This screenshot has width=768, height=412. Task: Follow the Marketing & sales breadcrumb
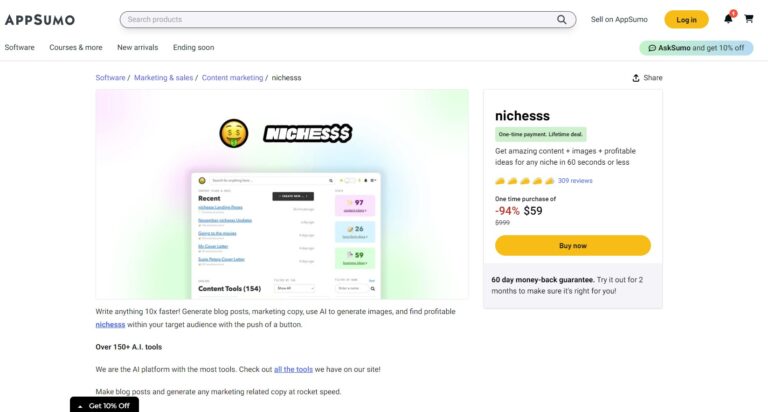coord(164,77)
